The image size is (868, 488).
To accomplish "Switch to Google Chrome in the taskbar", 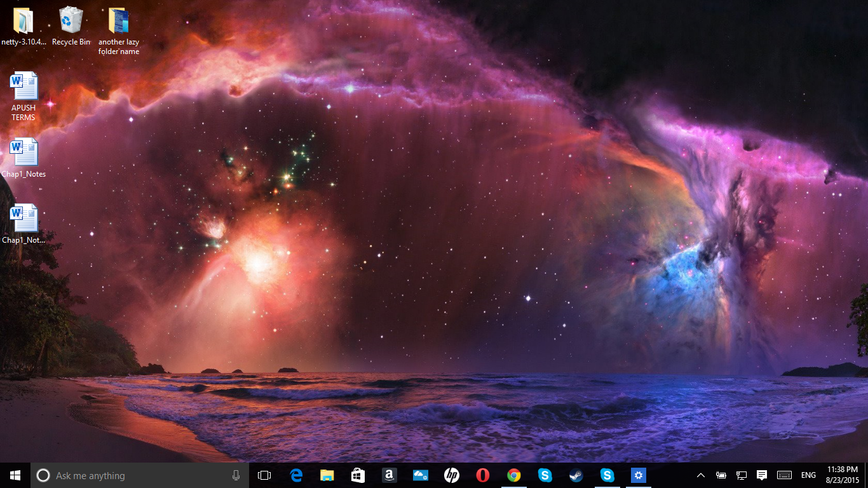I will click(x=514, y=475).
